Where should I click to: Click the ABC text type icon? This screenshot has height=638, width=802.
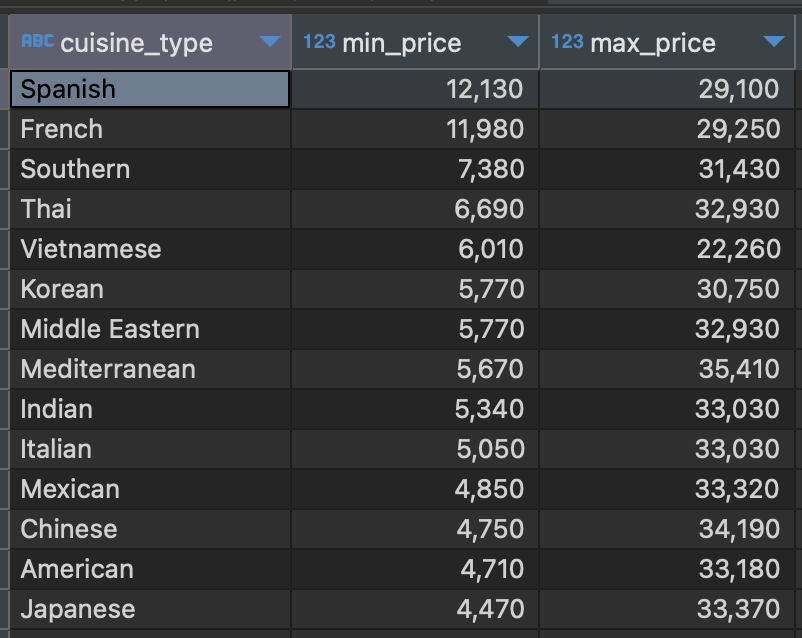38,42
